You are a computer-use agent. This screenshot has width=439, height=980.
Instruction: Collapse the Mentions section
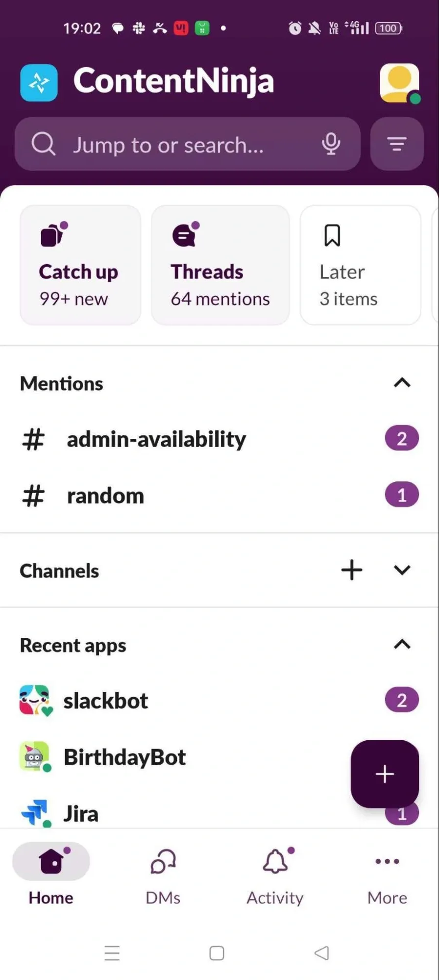click(402, 383)
